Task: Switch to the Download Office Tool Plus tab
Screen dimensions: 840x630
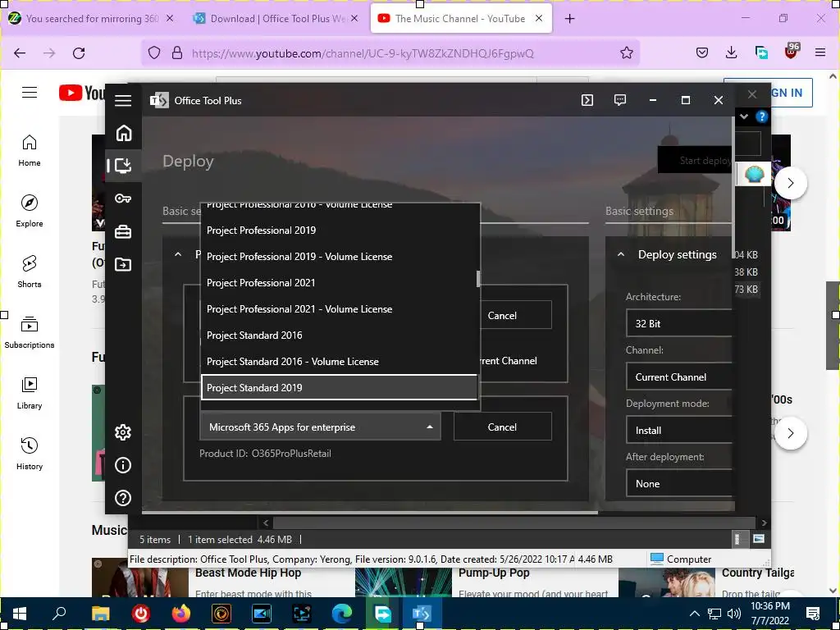Action: click(276, 18)
